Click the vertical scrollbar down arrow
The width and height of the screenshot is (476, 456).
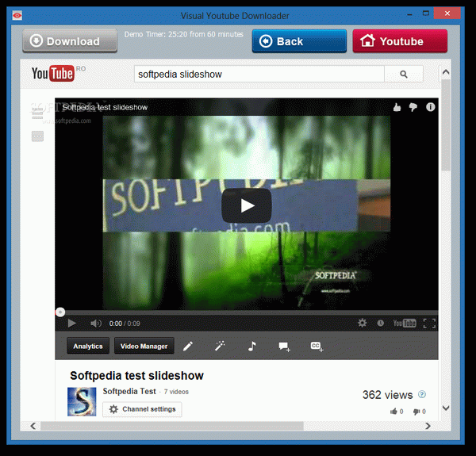446,408
